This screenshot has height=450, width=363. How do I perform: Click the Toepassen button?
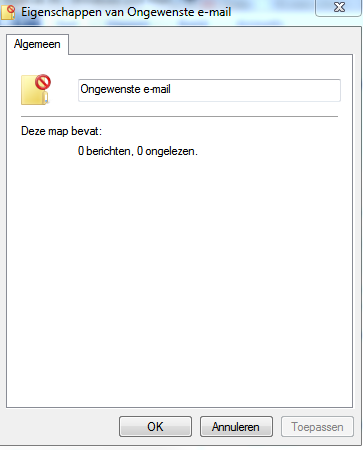[317, 426]
